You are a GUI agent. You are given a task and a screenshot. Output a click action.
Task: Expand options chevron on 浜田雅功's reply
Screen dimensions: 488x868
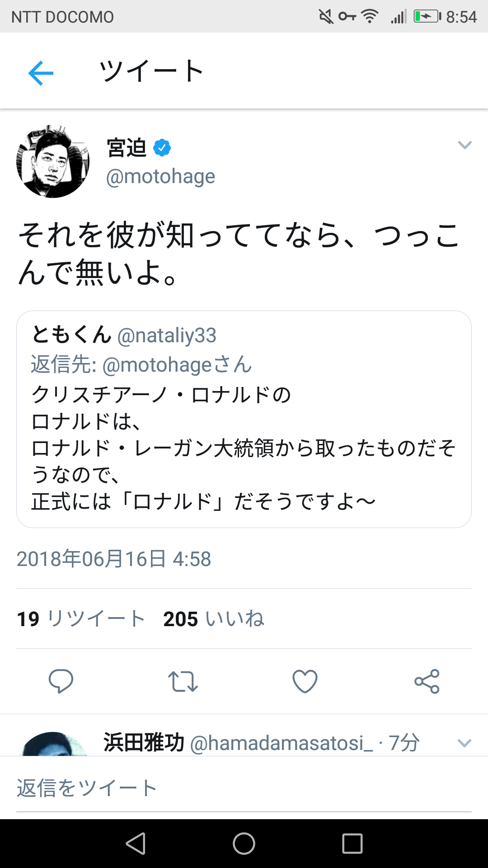coord(465,743)
